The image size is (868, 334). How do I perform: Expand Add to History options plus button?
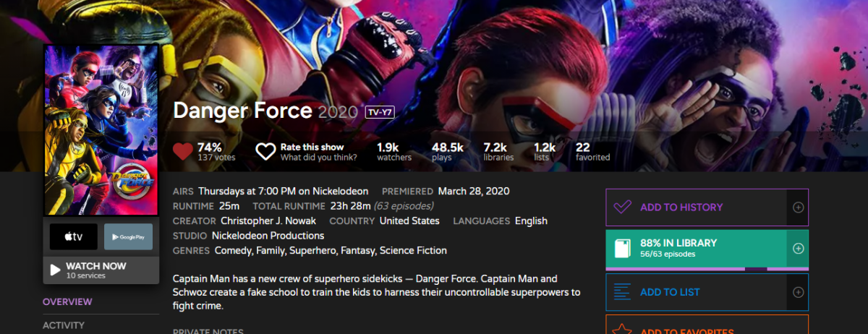tap(798, 207)
